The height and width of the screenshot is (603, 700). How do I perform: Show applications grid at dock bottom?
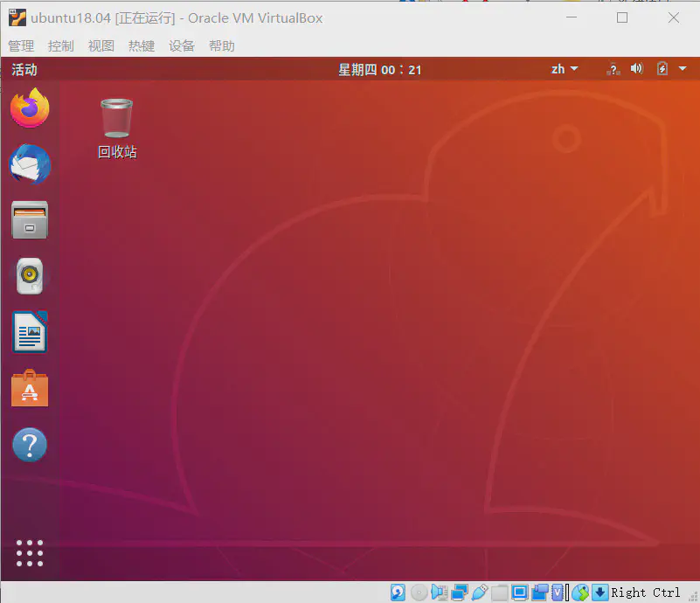[30, 553]
